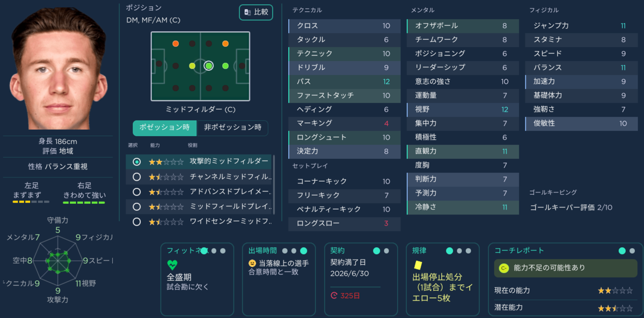Select the 攻撃的ミッドフィルダー radio button
Viewport: 644px width, 318px height.
tap(137, 161)
